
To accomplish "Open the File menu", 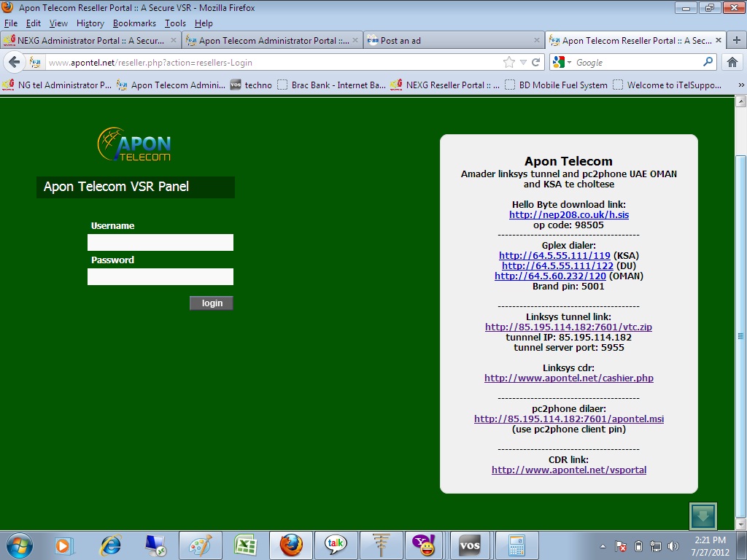I will click(x=10, y=23).
